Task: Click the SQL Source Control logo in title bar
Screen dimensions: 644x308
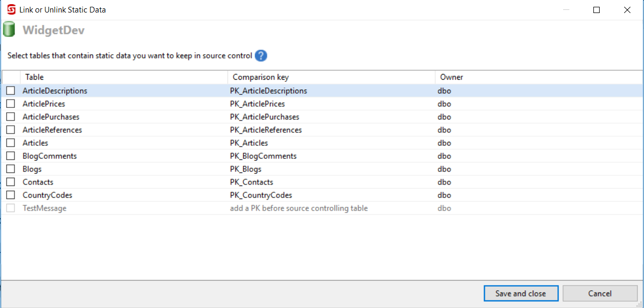Action: (11, 9)
